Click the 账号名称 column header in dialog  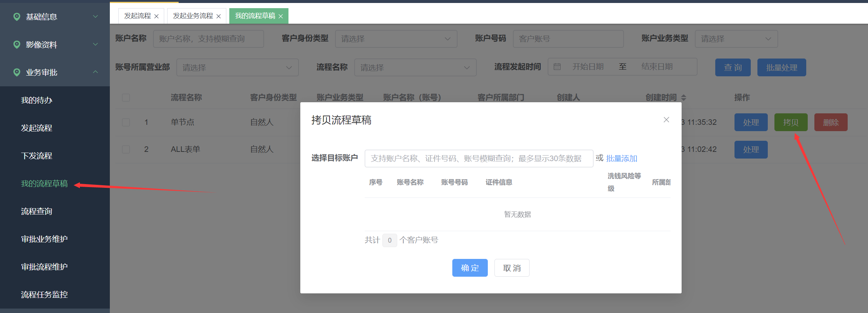(x=410, y=182)
